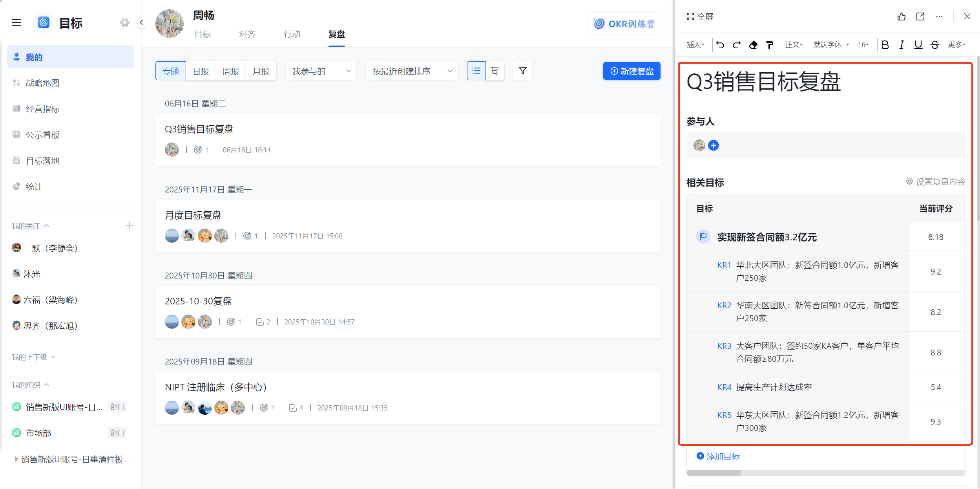Open the 更多 toolbar dropdown
Image resolution: width=980 pixels, height=489 pixels.
(957, 45)
